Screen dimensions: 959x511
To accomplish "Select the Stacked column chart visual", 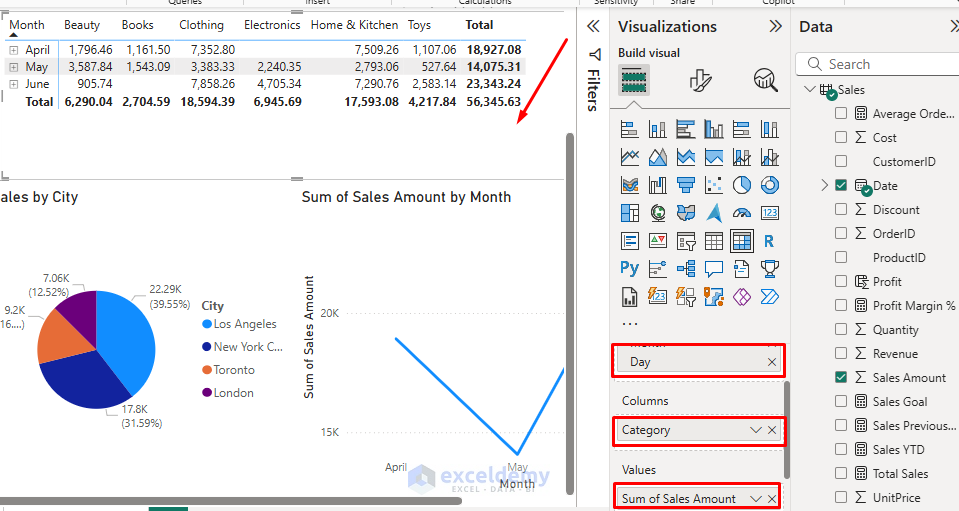I will pyautogui.click(x=657, y=129).
